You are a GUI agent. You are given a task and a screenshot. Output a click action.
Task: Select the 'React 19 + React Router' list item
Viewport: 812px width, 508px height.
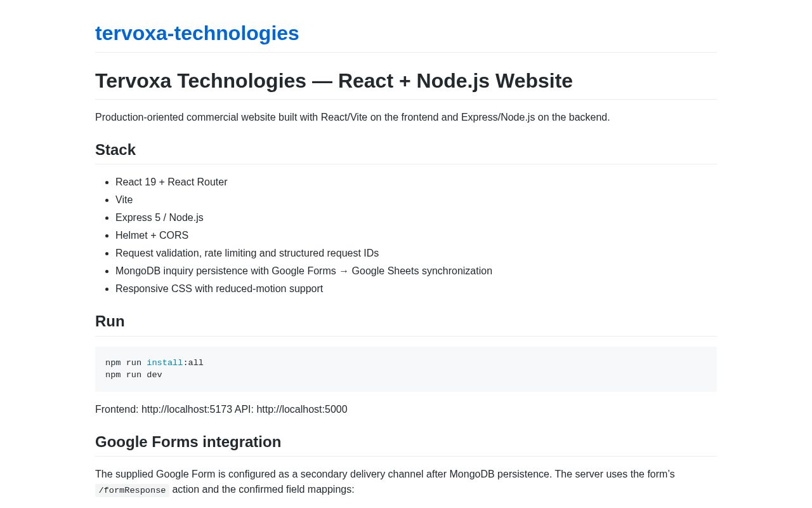click(171, 182)
